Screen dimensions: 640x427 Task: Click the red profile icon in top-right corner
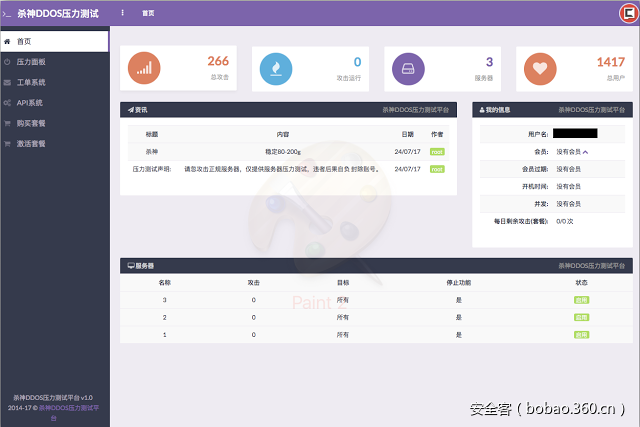627,13
